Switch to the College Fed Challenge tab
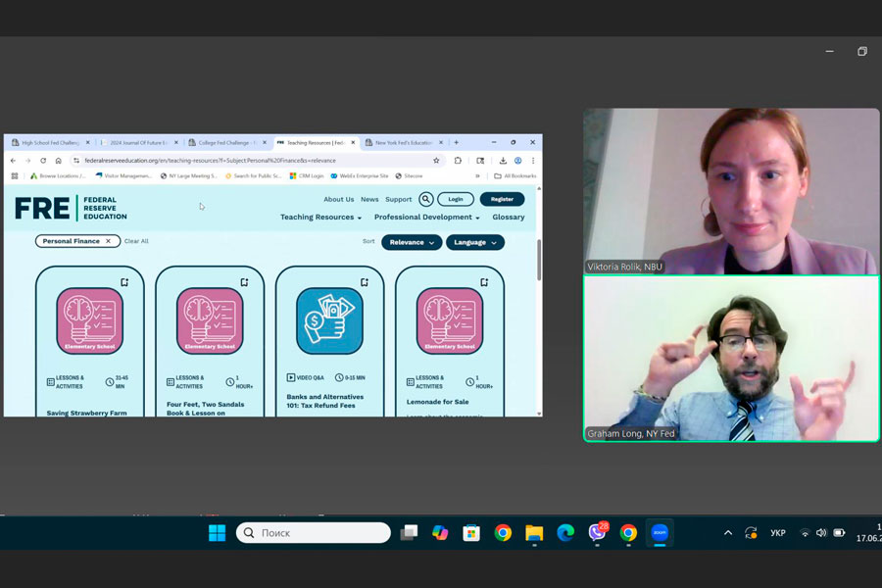 [x=226, y=142]
